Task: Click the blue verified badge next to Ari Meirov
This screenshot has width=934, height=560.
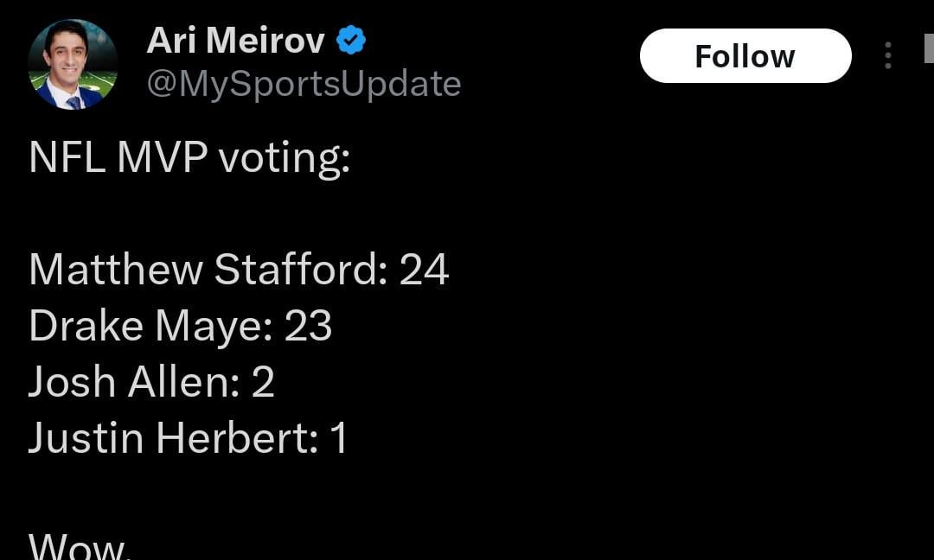Action: 349,38
